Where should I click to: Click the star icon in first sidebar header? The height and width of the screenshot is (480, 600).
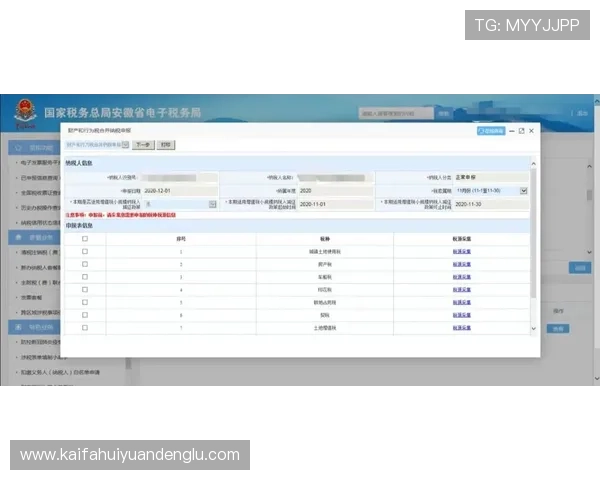click(x=18, y=148)
